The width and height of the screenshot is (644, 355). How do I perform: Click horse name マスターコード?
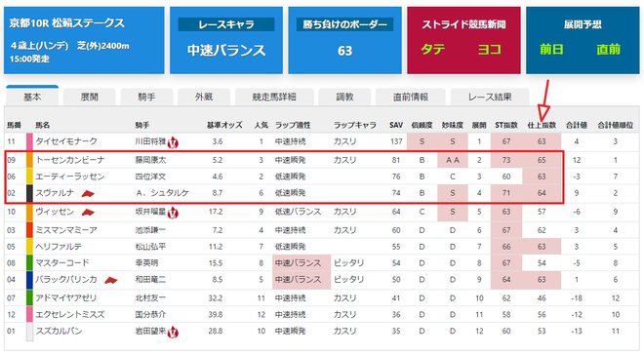coord(62,263)
